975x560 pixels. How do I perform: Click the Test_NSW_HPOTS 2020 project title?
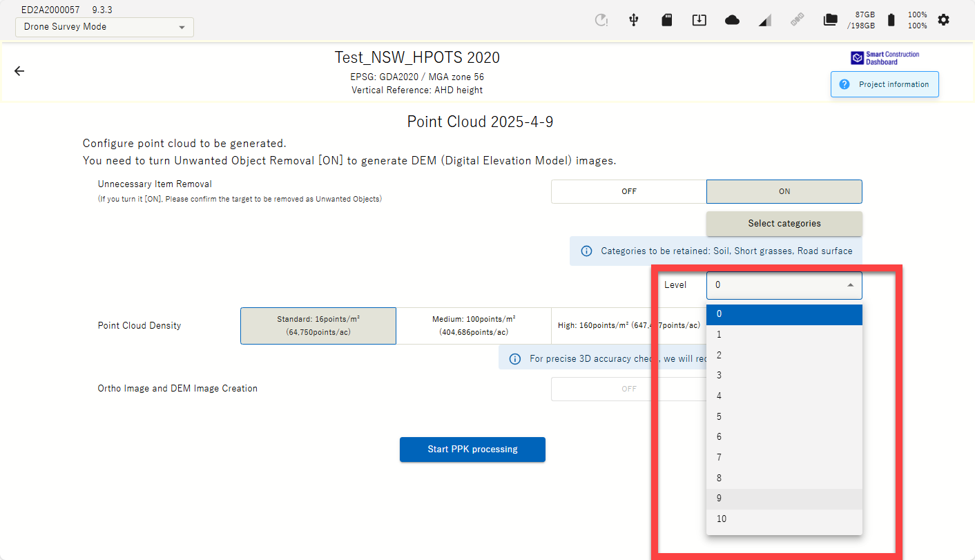click(417, 57)
